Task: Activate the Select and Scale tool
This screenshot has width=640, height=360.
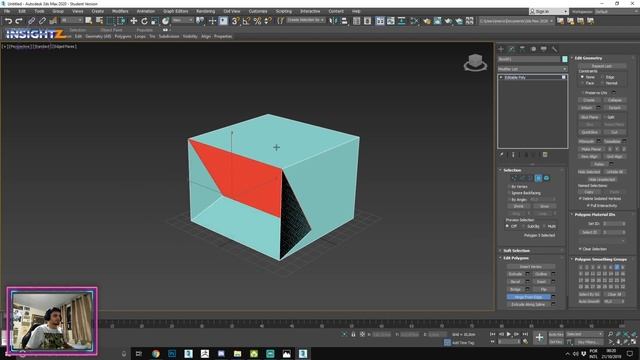Action: 155,21
